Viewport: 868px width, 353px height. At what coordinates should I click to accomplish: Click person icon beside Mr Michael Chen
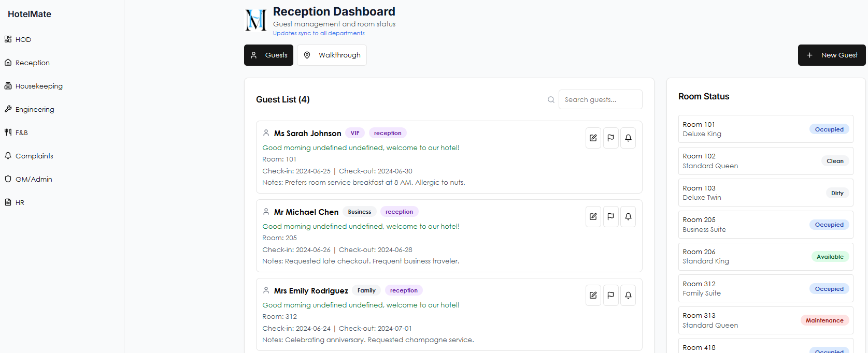tap(266, 212)
